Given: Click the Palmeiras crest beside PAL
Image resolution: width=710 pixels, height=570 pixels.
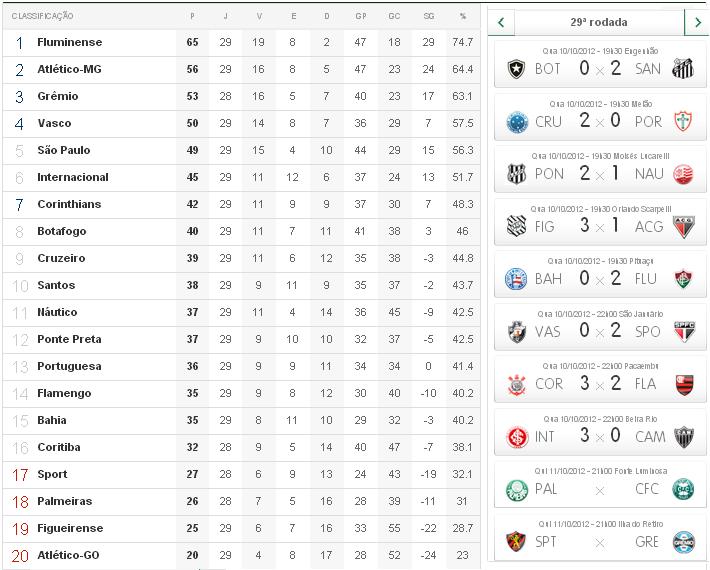Looking at the screenshot, I should click(517, 489).
